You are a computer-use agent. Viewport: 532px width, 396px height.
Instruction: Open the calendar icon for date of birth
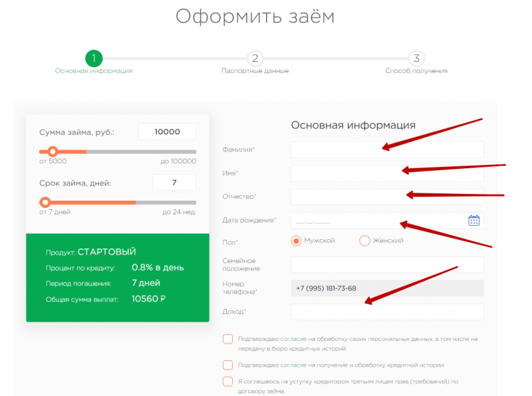[474, 219]
